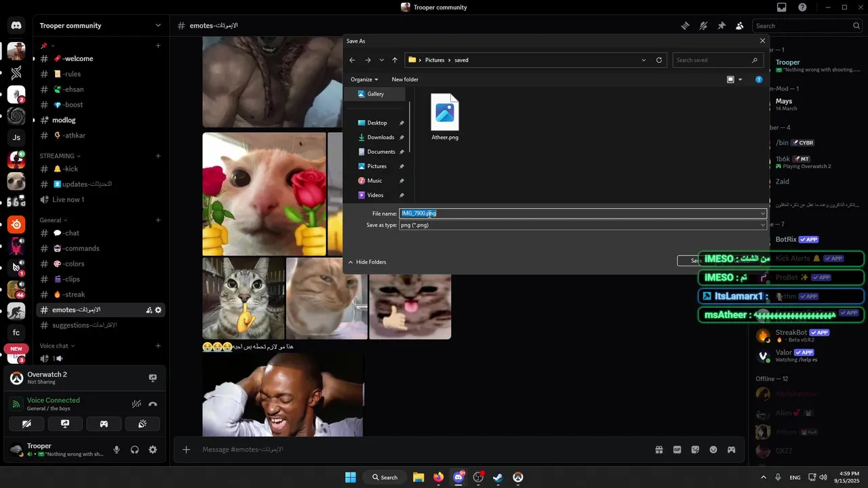
Task: Open view options dropdown arrow
Action: pyautogui.click(x=740, y=79)
